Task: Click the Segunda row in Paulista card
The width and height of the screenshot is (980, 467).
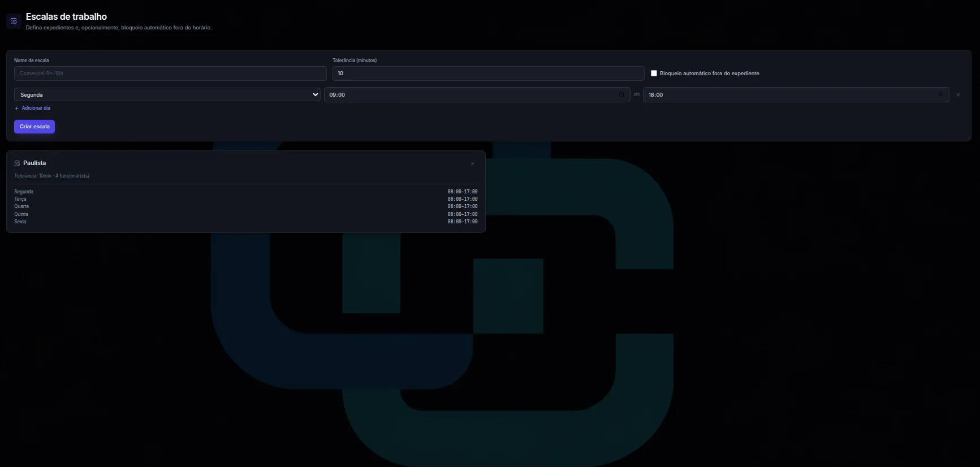Action: point(246,192)
